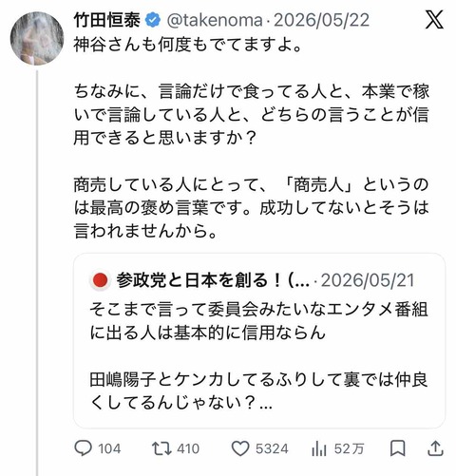This screenshot has height=476, width=456.
Task: Click the 410 repost count
Action: tap(188, 448)
